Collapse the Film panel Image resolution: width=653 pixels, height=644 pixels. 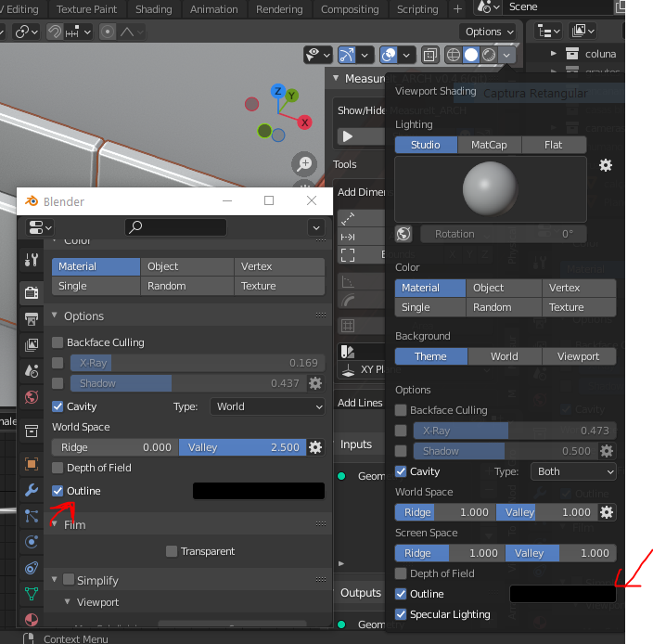[54, 524]
